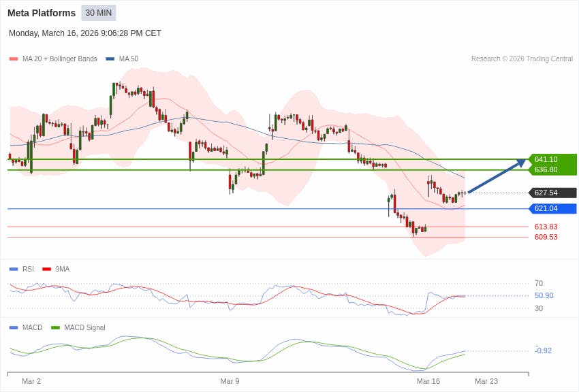Select the chart timestamp 'Monday, March 16, 2026 9:06:28 PM CET'
This screenshot has height=392, width=579.
click(x=85, y=33)
